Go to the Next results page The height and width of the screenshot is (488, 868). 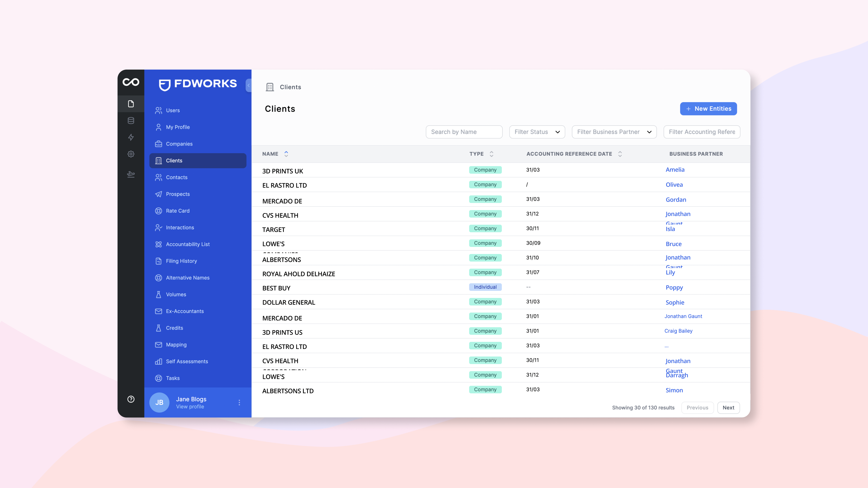(x=728, y=408)
